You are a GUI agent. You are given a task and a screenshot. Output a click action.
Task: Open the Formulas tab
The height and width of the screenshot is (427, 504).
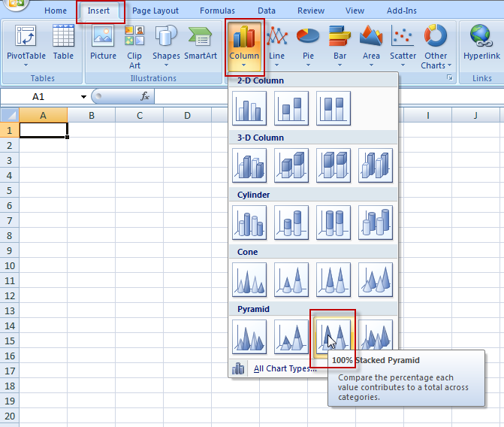point(217,11)
